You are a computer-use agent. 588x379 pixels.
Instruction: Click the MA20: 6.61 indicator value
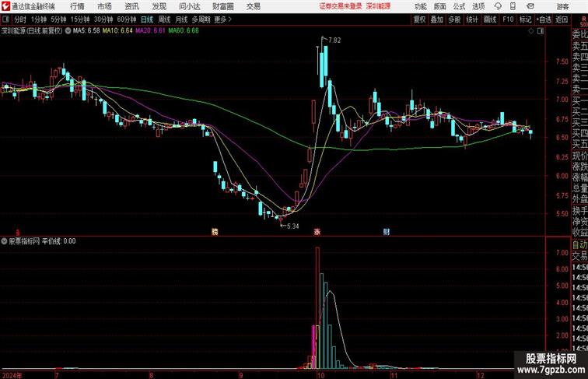(x=150, y=31)
